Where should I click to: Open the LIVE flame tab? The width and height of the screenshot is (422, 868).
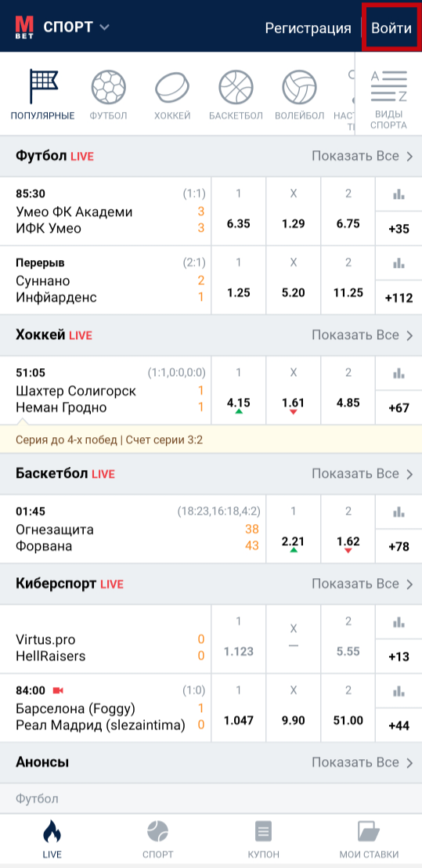(52, 839)
